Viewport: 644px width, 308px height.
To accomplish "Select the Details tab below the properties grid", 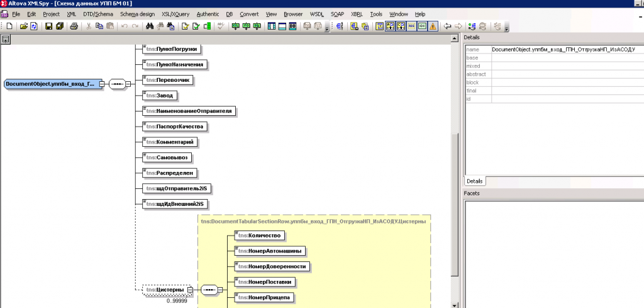I will 474,181.
